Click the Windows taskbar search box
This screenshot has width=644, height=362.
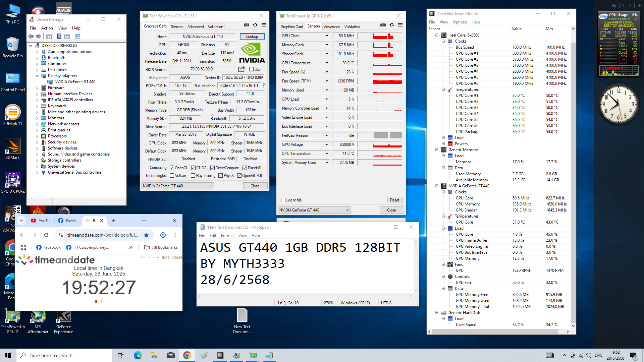[x=64, y=355]
